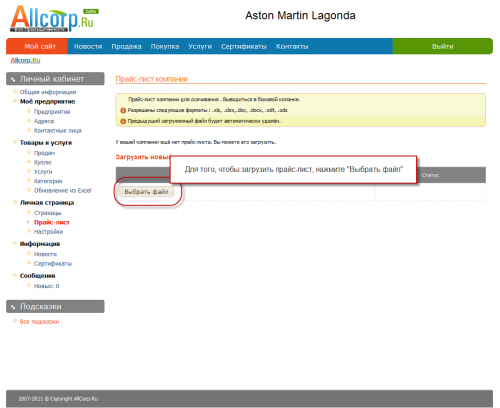The image size is (500, 408).
Task: Open Новости under Информация in sidebar
Action: tap(45, 254)
